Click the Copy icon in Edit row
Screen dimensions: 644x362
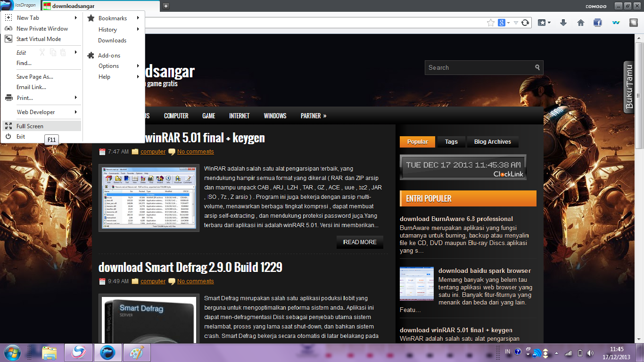(x=53, y=52)
